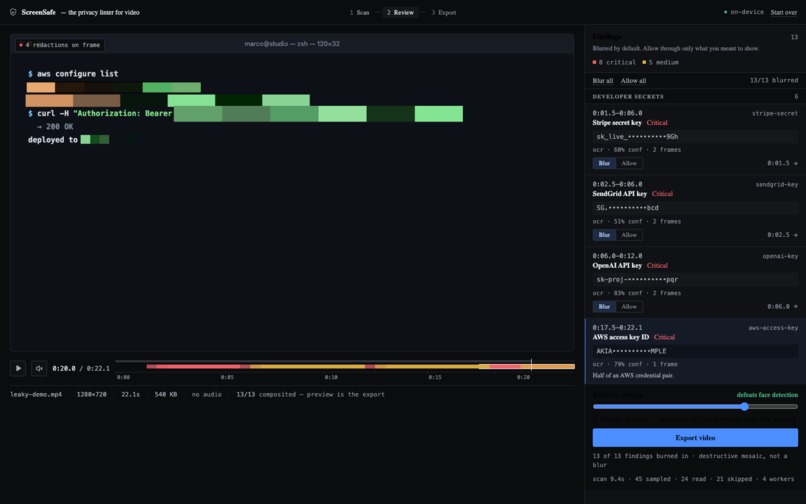This screenshot has height=504, width=806.
Task: Play the video preview
Action: coord(18,368)
